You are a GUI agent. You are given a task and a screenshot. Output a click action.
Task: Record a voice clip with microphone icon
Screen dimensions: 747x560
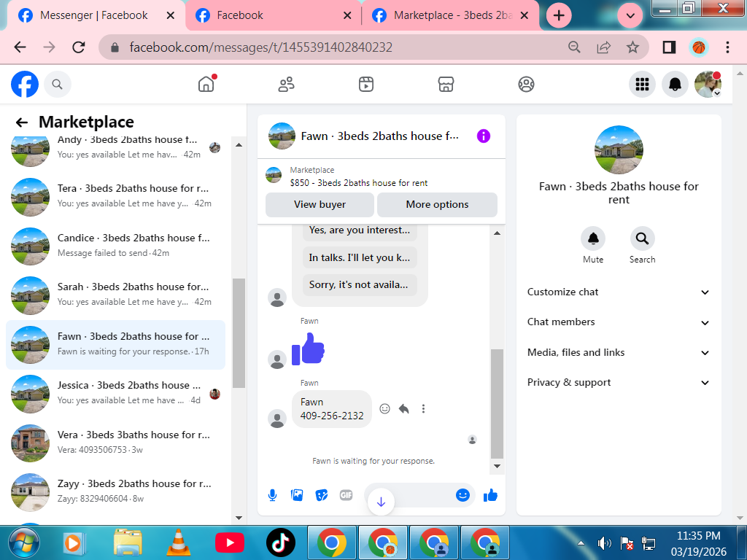273,496
